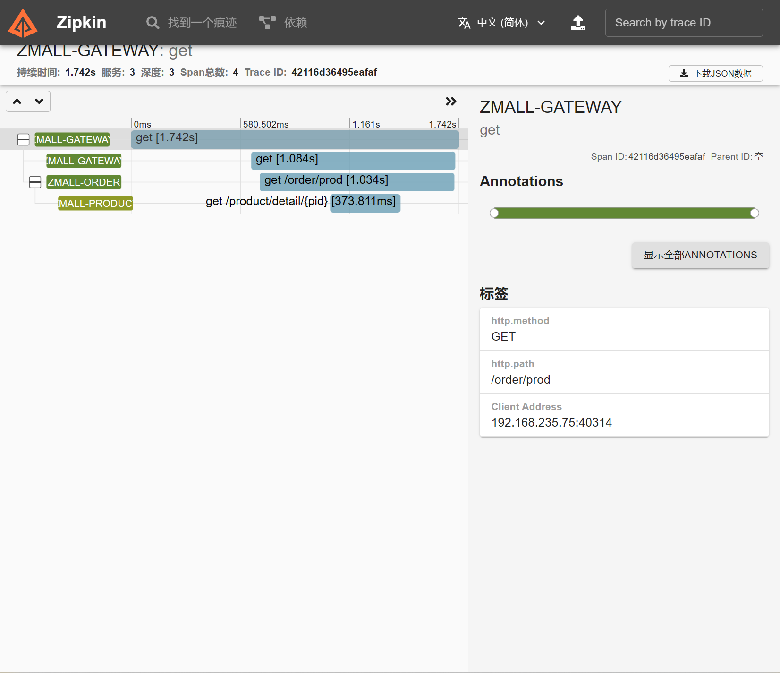This screenshot has height=700, width=780.
Task: Click the 580.502ms timeline tick label
Action: tap(266, 124)
